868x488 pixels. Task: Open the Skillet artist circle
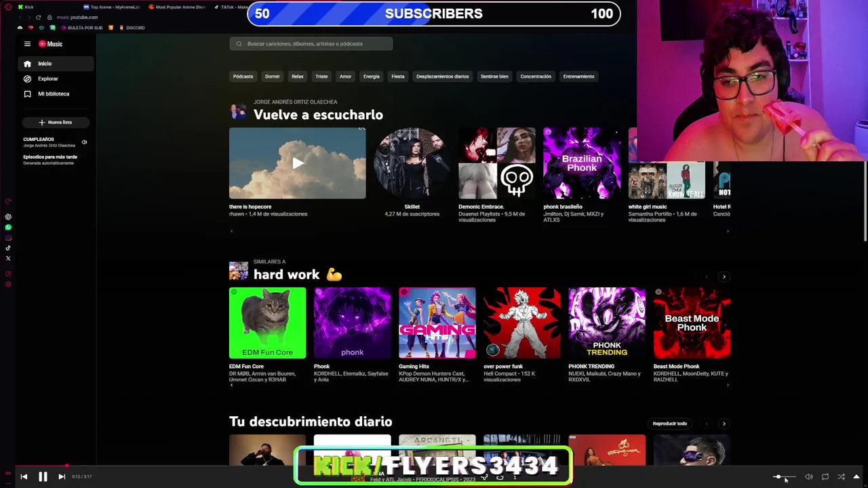(x=412, y=163)
